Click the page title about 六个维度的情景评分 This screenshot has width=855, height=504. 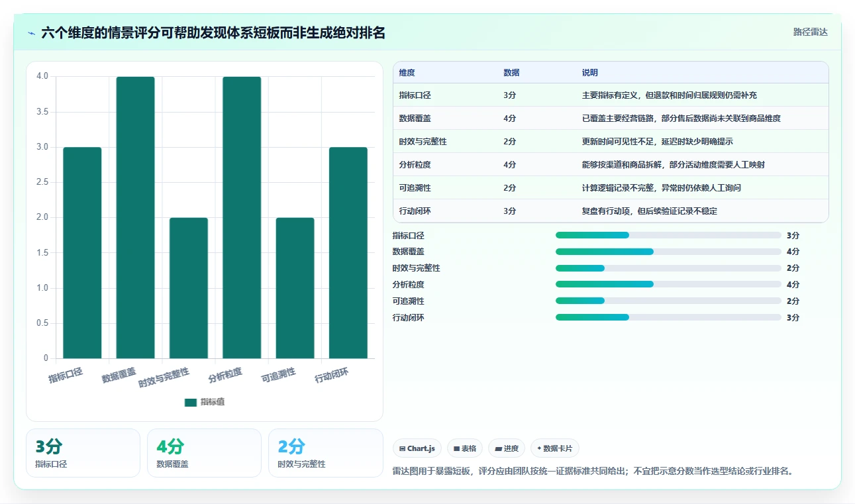pyautogui.click(x=213, y=33)
